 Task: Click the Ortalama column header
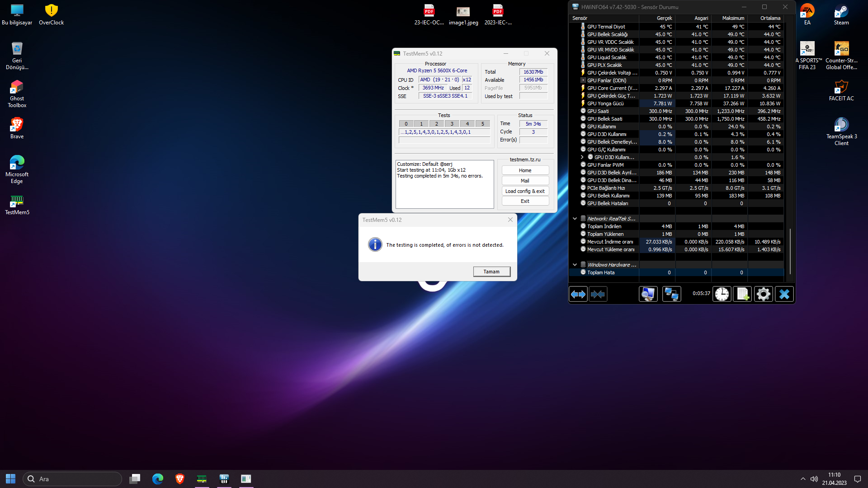pos(770,18)
